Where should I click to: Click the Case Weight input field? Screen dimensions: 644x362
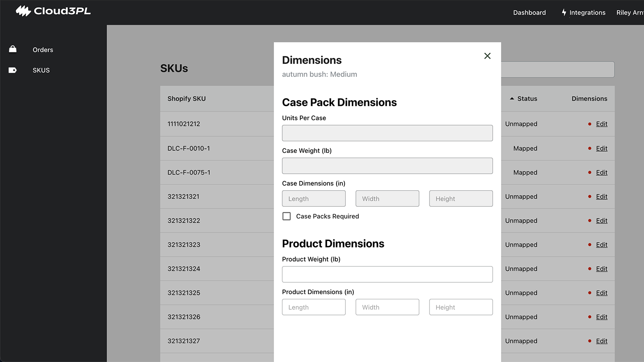(387, 166)
